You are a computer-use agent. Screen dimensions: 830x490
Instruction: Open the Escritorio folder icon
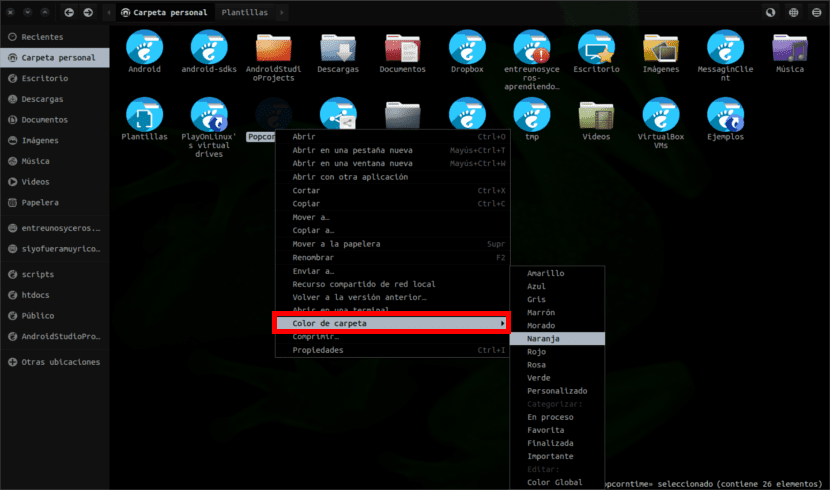click(x=596, y=48)
